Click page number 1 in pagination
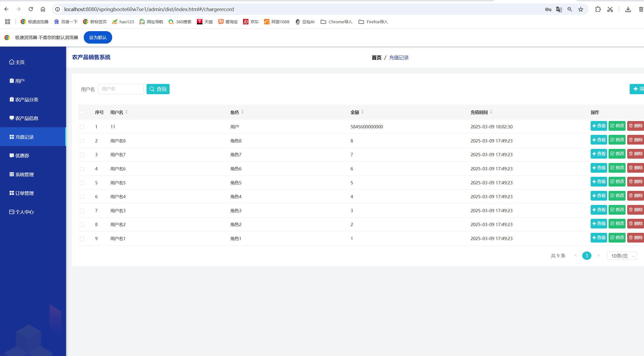644x356 pixels. (x=587, y=256)
